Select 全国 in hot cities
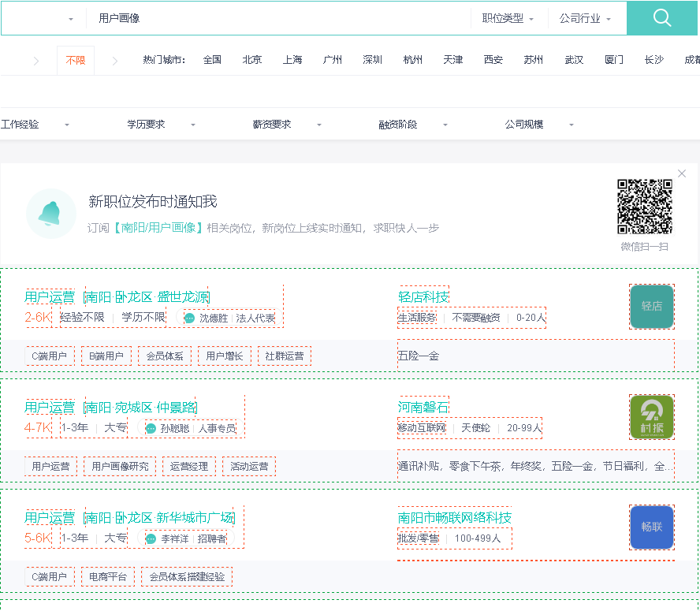 [x=212, y=60]
